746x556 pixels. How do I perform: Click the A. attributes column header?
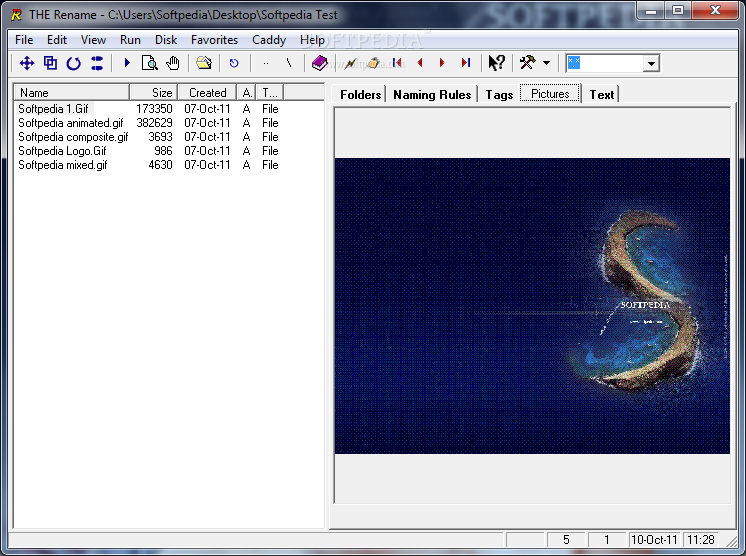pos(246,92)
